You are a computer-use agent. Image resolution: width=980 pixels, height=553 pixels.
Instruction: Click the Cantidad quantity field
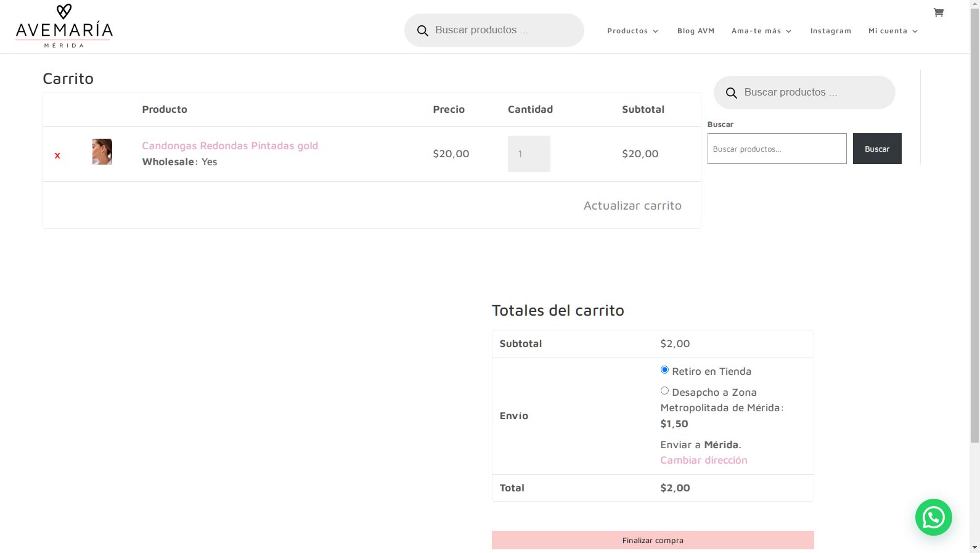tap(529, 154)
